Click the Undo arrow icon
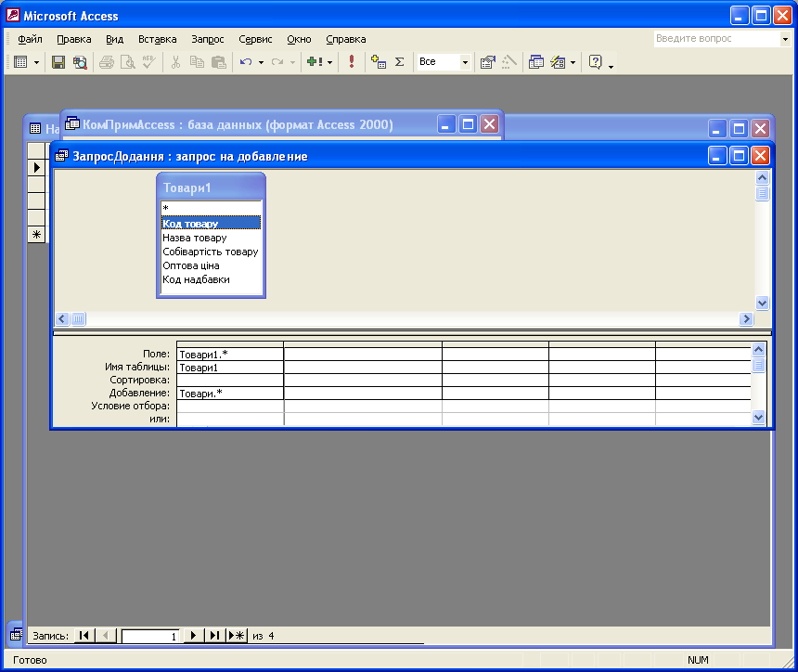The height and width of the screenshot is (672, 798). coord(246,62)
